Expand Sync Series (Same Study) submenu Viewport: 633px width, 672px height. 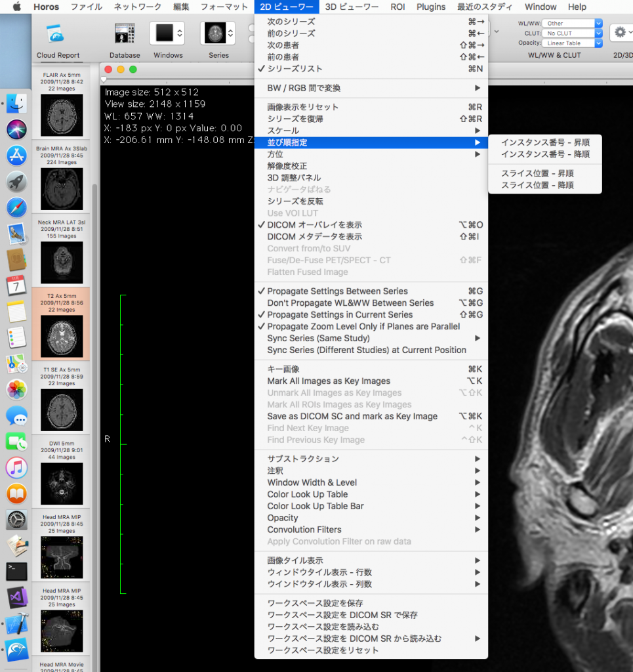click(371, 338)
